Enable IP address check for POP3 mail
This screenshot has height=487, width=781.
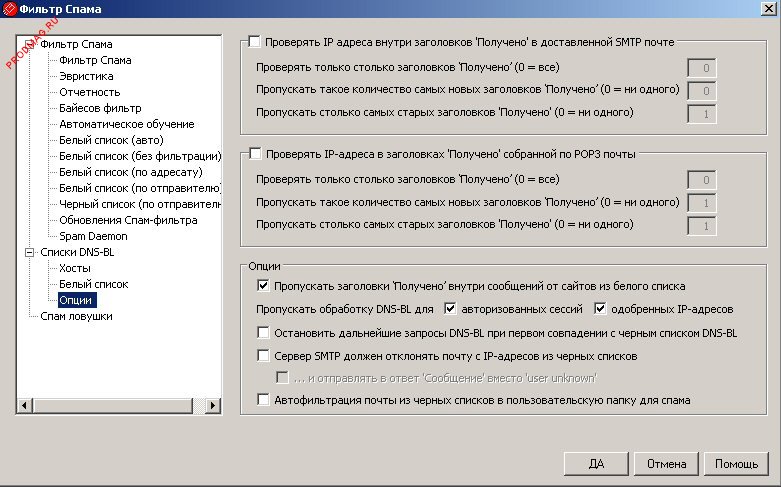coord(254,154)
